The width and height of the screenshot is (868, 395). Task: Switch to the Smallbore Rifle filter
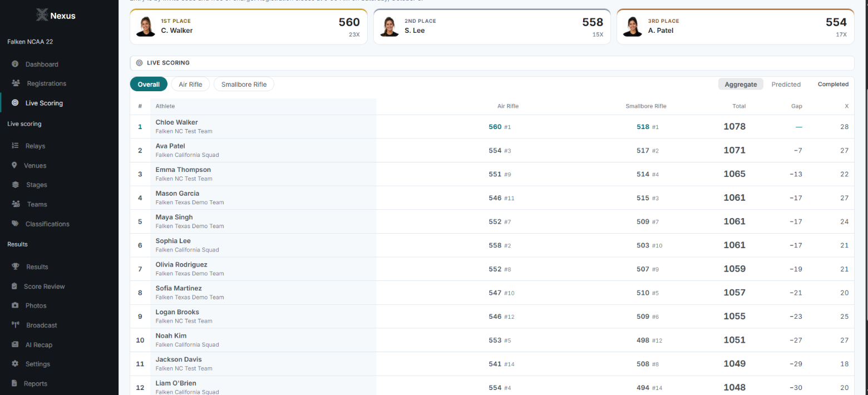pyautogui.click(x=244, y=84)
